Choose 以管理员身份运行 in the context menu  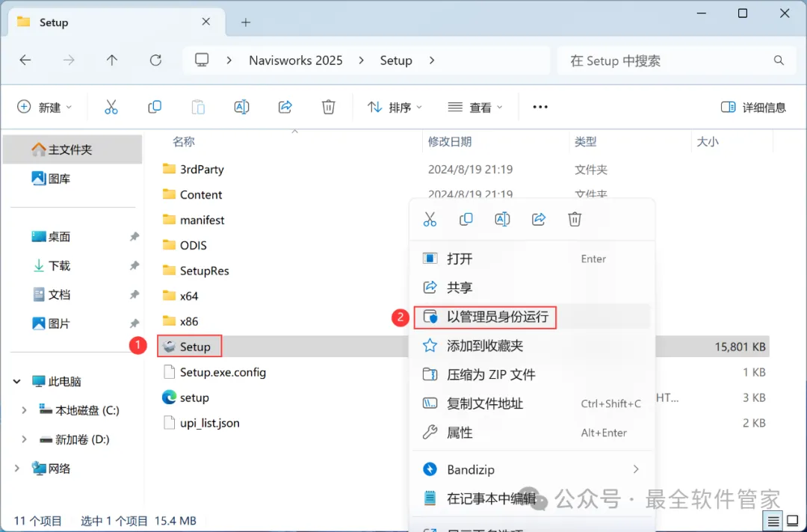point(532,316)
